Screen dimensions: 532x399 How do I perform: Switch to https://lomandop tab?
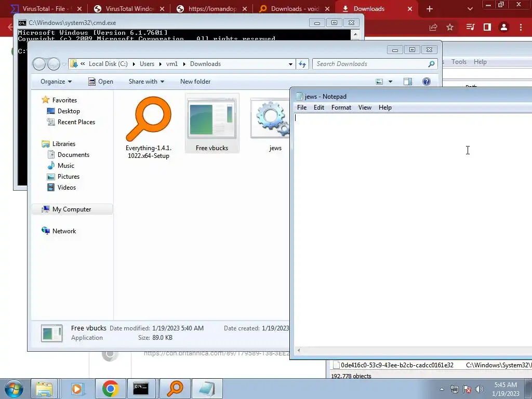pyautogui.click(x=212, y=9)
